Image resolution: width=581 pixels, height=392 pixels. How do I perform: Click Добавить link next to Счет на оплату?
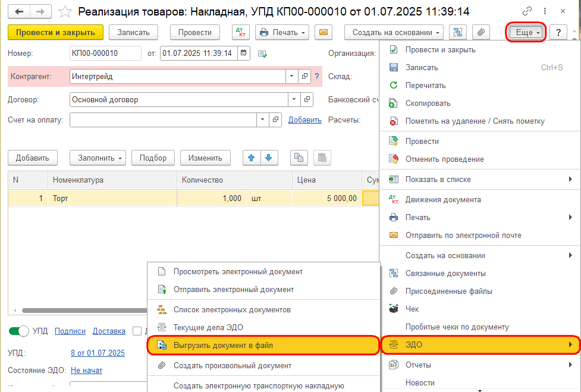(305, 120)
